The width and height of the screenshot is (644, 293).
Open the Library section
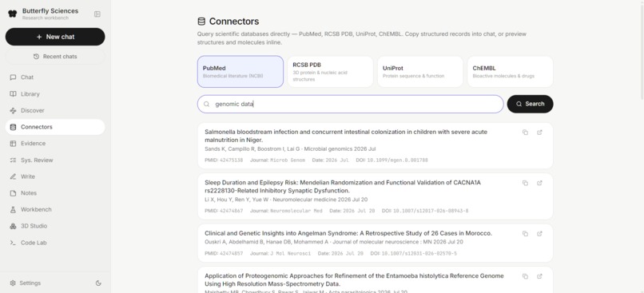pyautogui.click(x=55, y=94)
